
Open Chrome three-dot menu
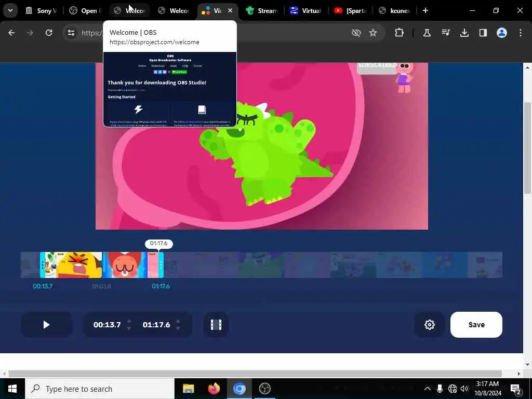(x=520, y=33)
